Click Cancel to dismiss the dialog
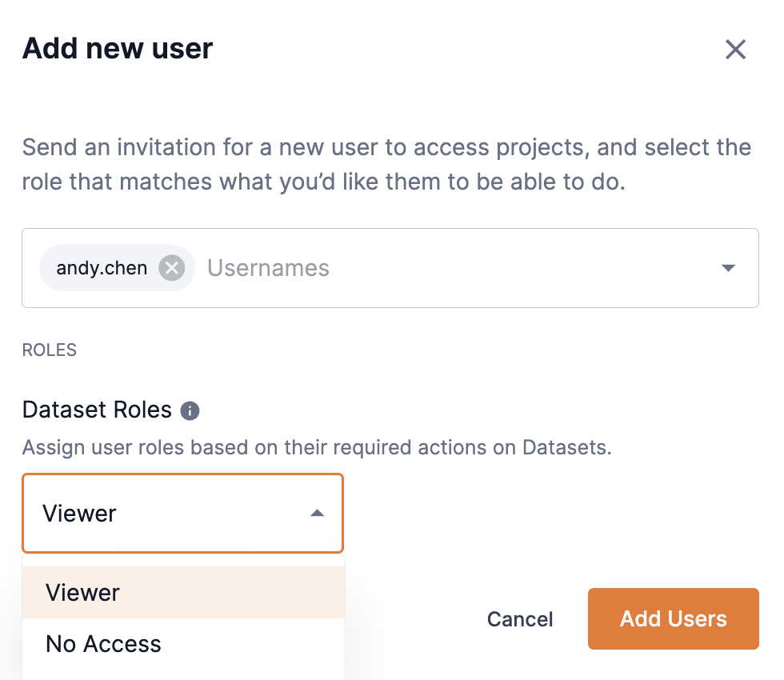The image size is (784, 680). pyautogui.click(x=519, y=618)
